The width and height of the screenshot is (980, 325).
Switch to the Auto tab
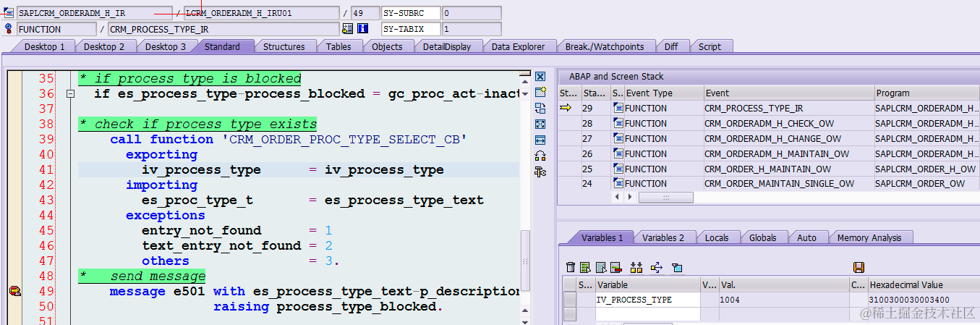click(x=806, y=237)
